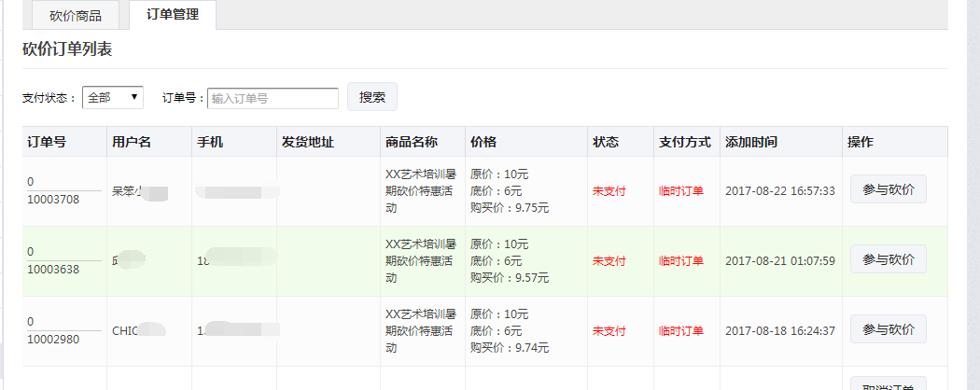Click the 手机 column header

pos(210,142)
